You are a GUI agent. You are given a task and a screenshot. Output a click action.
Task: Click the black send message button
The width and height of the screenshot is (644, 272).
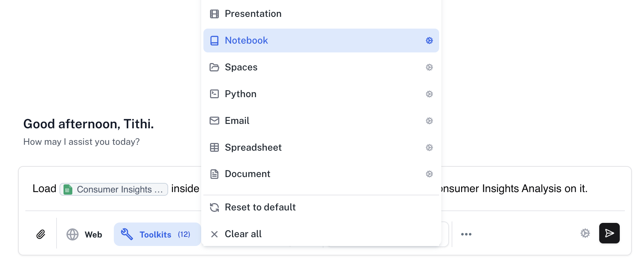[609, 233]
